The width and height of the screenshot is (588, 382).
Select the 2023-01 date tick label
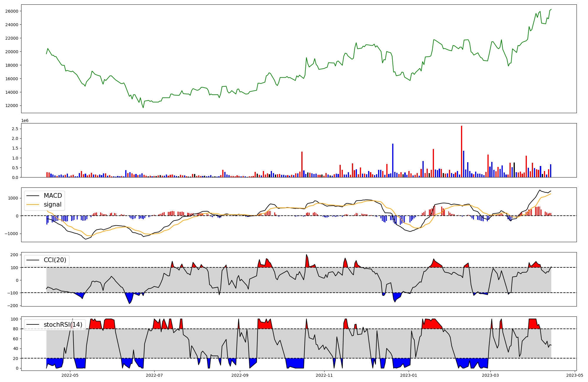click(409, 375)
